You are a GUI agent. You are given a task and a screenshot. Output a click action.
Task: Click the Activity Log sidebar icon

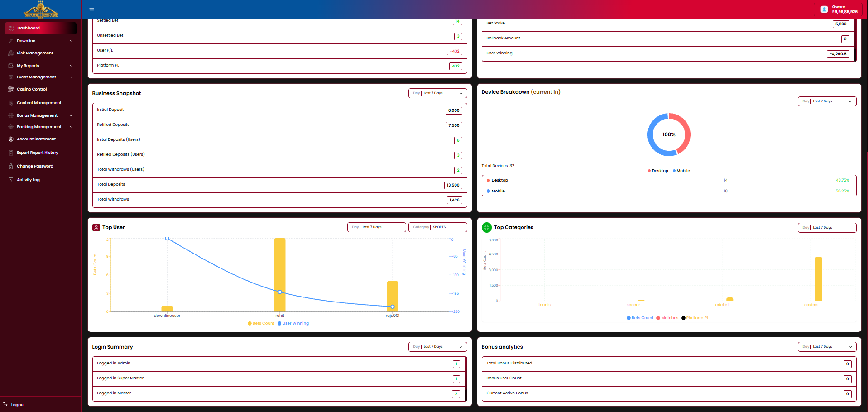[11, 180]
